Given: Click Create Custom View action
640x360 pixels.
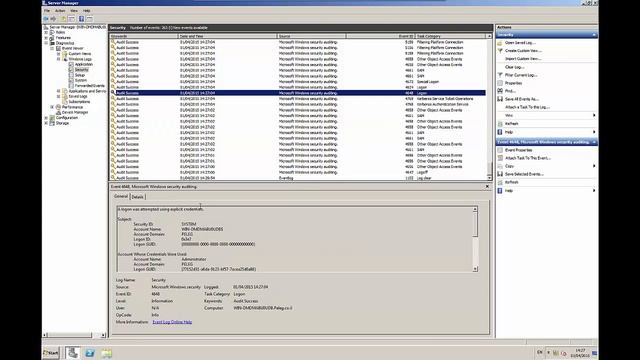Looking at the screenshot, I should pyautogui.click(x=523, y=51).
